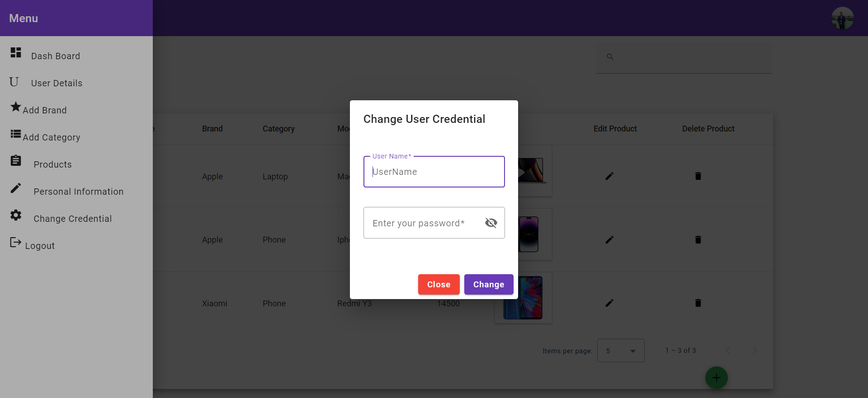The height and width of the screenshot is (398, 868).
Task: Toggle password visibility eye icon
Action: pos(491,223)
